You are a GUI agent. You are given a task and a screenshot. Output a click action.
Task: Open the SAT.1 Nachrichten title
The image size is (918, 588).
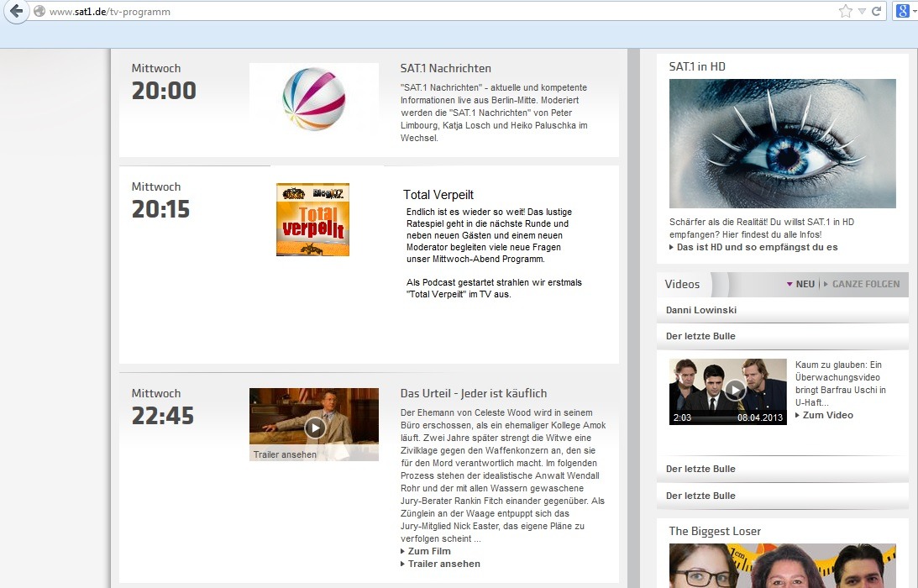445,68
